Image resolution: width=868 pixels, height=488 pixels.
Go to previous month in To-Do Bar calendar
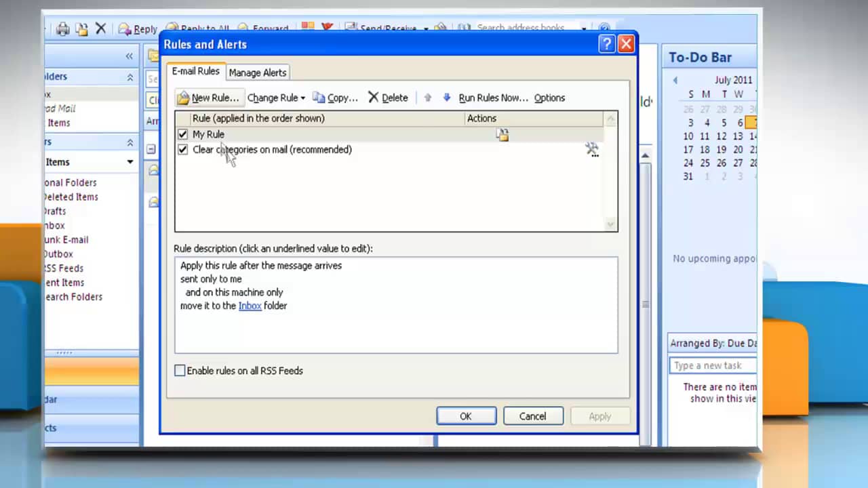[x=675, y=80]
